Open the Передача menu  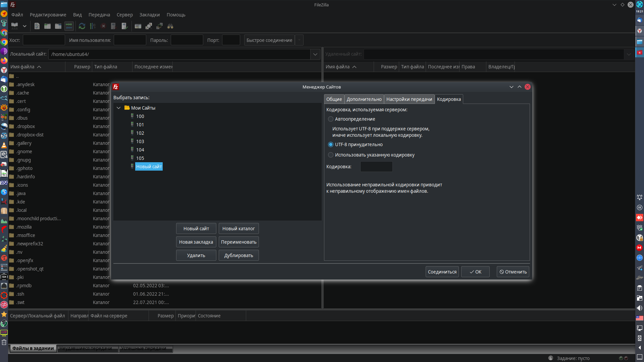pyautogui.click(x=99, y=15)
